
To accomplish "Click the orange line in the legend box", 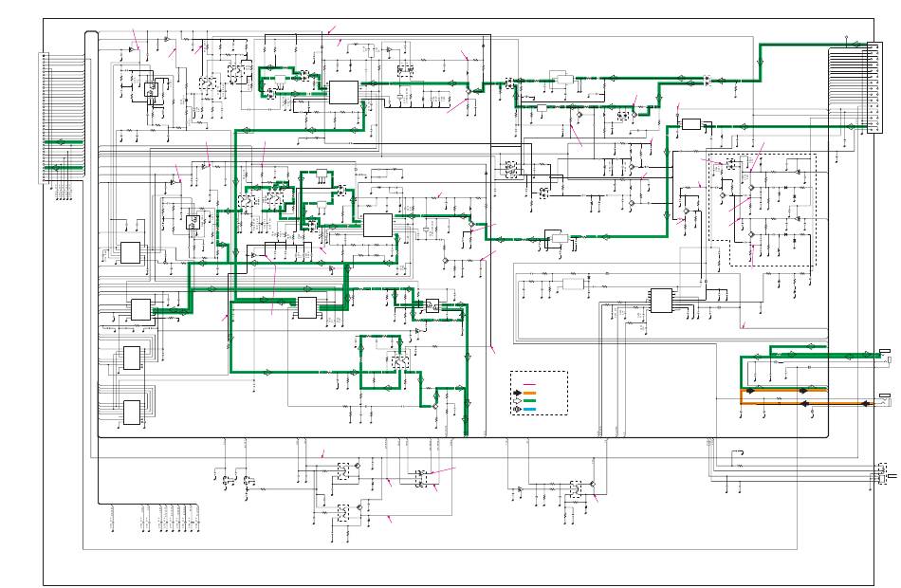I will click(x=530, y=394).
